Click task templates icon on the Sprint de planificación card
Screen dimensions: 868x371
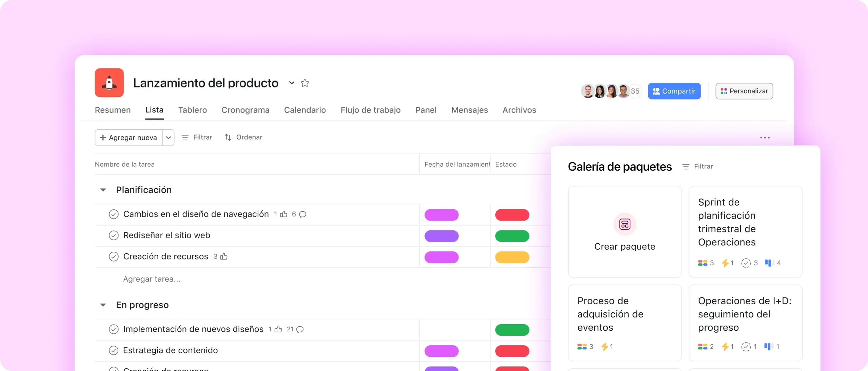[746, 263]
